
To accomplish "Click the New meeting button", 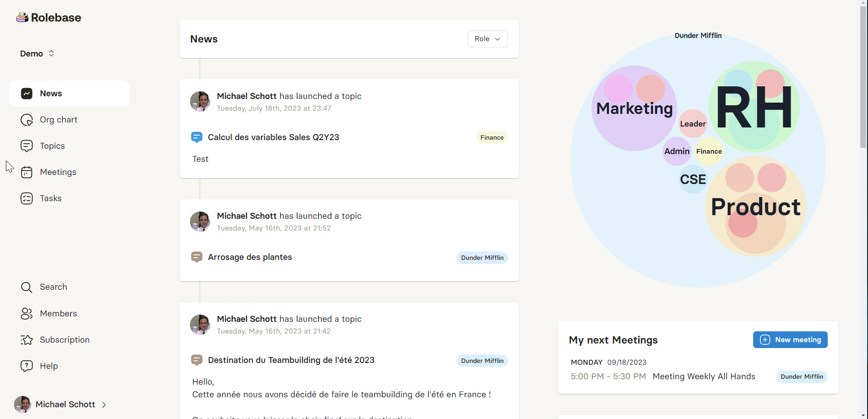I will pos(790,339).
